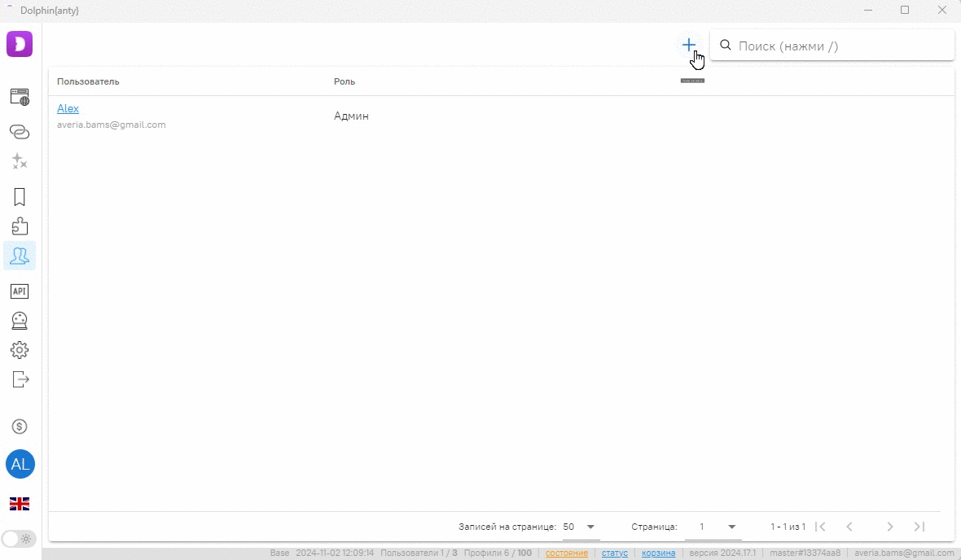Open the users team sidebar tab
This screenshot has height=560, width=961.
20,256
